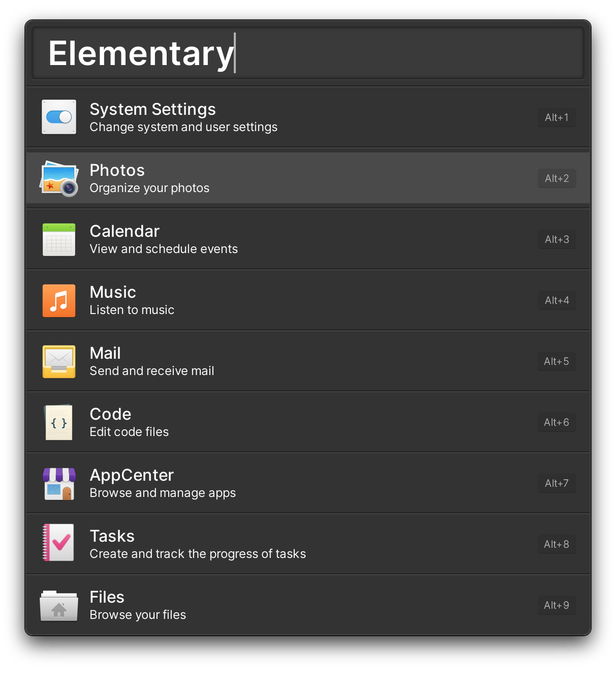The width and height of the screenshot is (616, 686).
Task: Click the Alt+6 badge beside Code
Action: 557,422
